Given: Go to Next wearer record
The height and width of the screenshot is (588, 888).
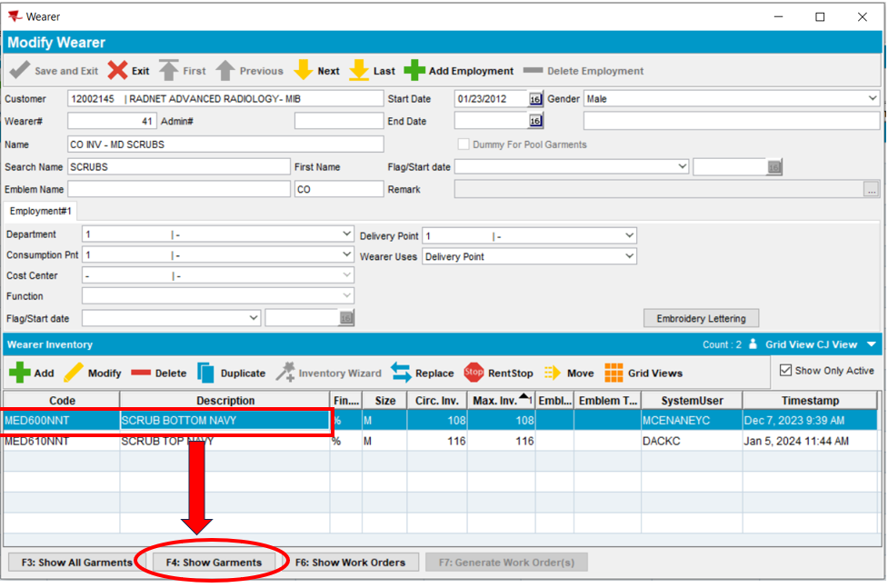Looking at the screenshot, I should (x=304, y=71).
